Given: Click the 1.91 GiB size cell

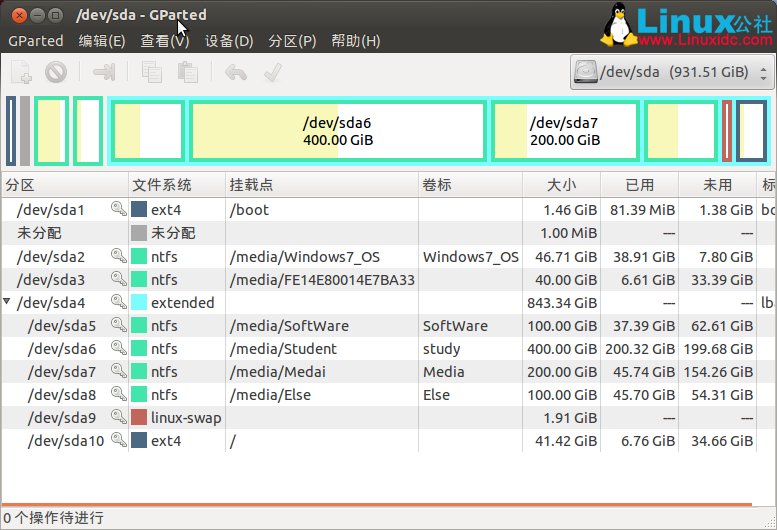Looking at the screenshot, I should [561, 417].
